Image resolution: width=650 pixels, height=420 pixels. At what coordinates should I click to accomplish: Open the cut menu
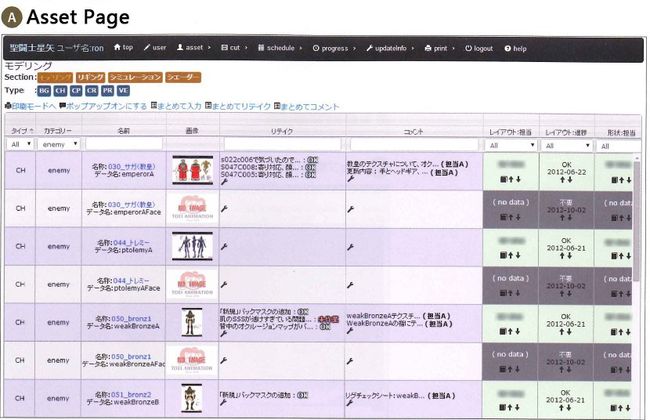(x=234, y=48)
